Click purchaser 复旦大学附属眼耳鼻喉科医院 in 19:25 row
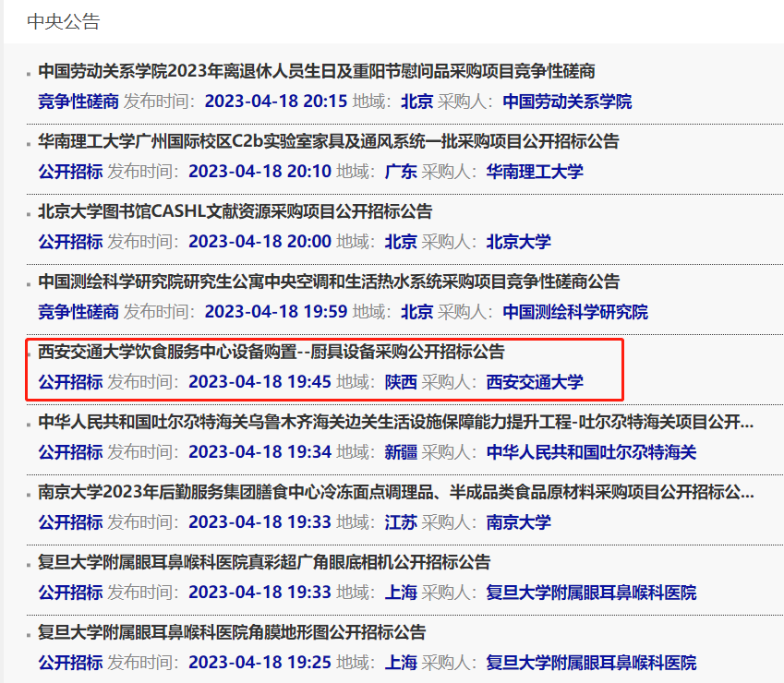 (x=592, y=663)
